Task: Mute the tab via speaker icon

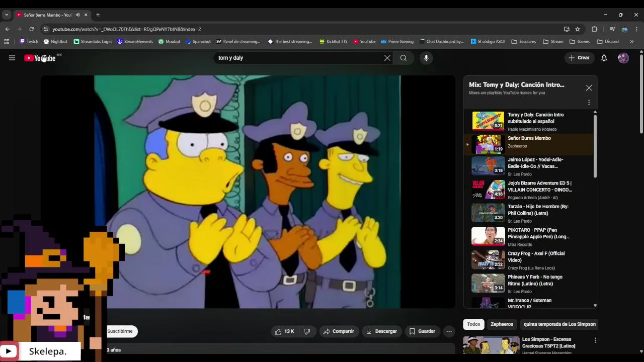Action: tap(77, 15)
